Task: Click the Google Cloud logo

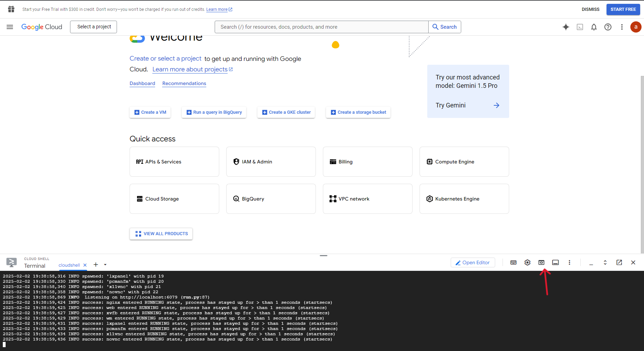Action: tap(42, 27)
